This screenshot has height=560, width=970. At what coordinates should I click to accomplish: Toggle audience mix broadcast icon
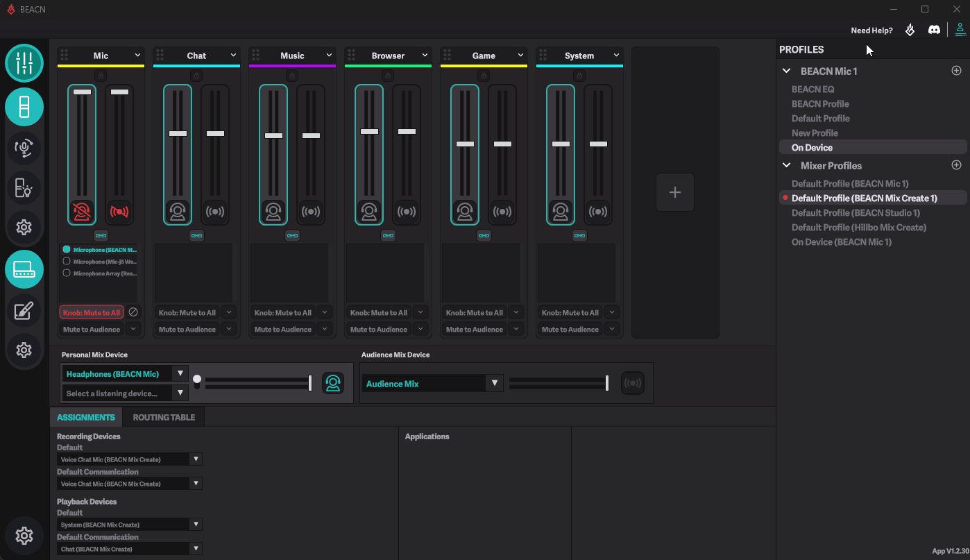point(633,383)
